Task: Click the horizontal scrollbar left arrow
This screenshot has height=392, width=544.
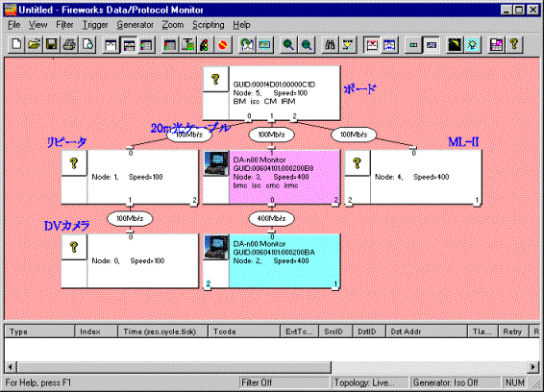Action: [11, 367]
